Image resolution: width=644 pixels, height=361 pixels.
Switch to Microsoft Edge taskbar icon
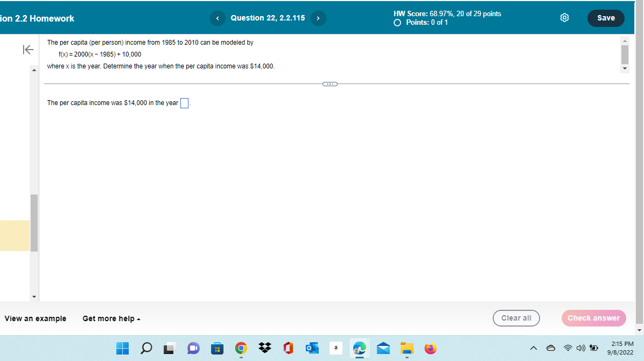(359, 348)
